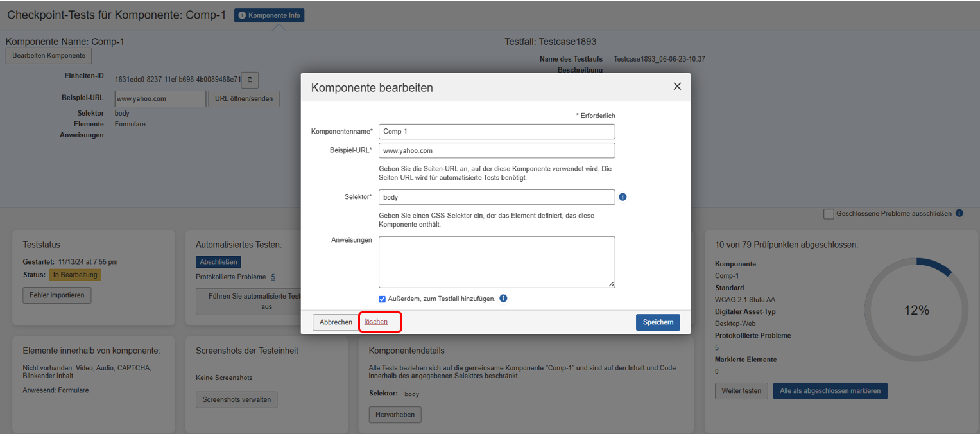Click the Komponente Info button
This screenshot has height=434, width=980.
269,15
